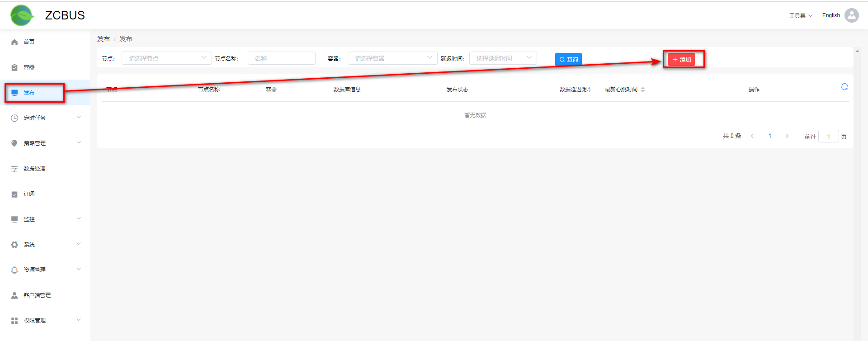This screenshot has height=341, width=868.
Task: Open the 请选择节点 dropdown
Action: (x=166, y=58)
